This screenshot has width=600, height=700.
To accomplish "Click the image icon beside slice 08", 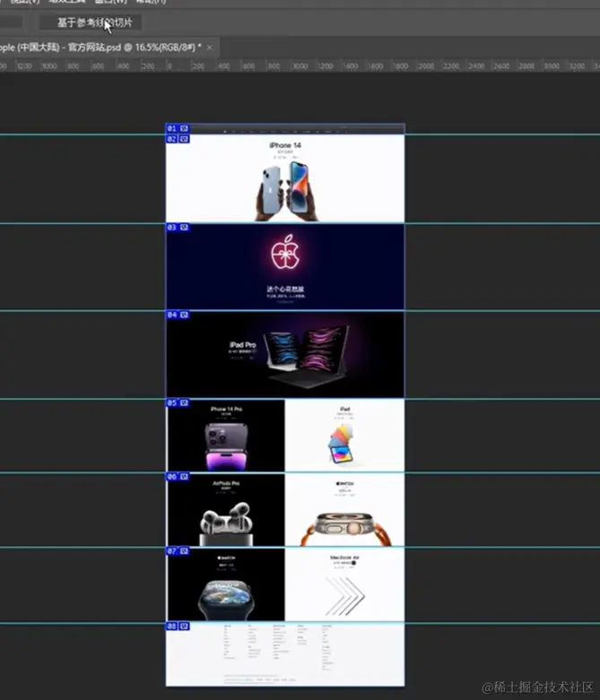I will pos(184,627).
